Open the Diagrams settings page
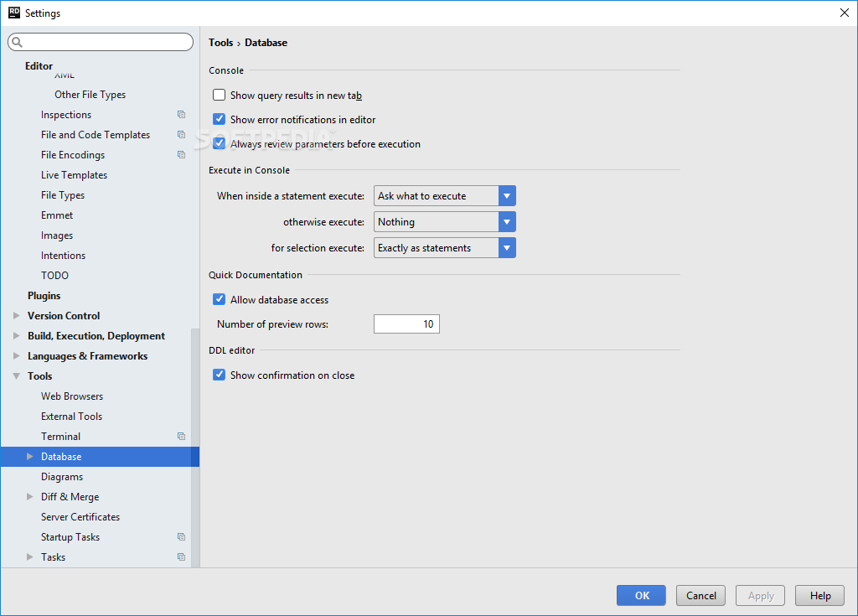This screenshot has width=858, height=616. [62, 477]
